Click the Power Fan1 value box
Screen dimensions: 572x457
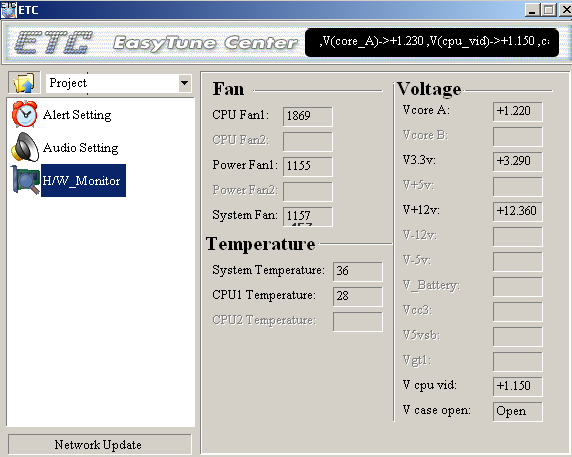point(308,166)
